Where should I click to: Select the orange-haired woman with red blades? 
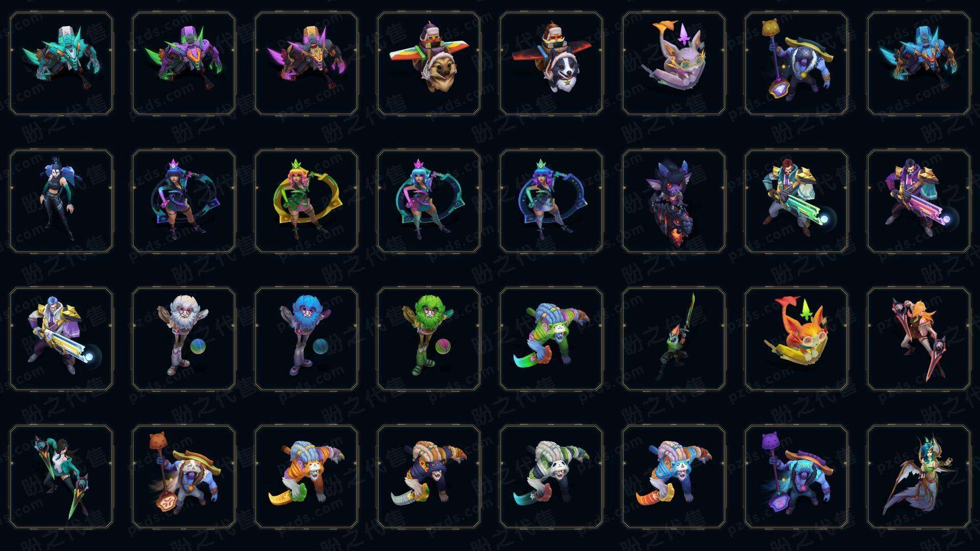click(x=919, y=339)
